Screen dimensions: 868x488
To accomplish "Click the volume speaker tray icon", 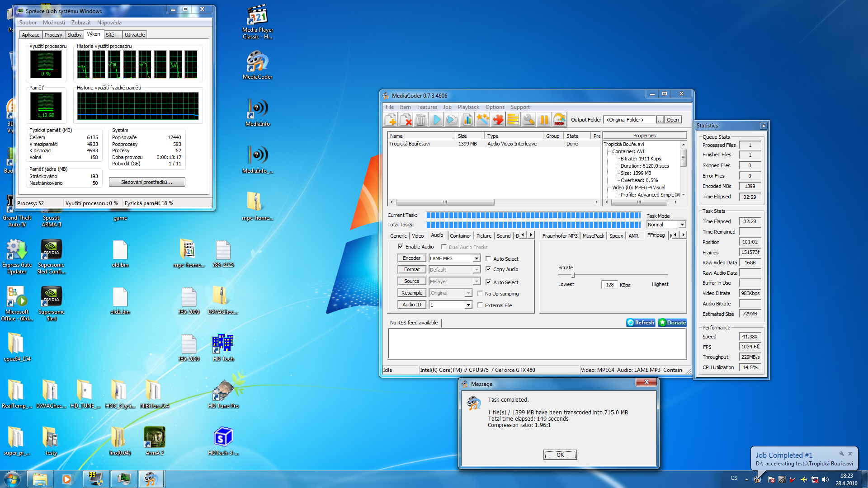I will (x=826, y=479).
